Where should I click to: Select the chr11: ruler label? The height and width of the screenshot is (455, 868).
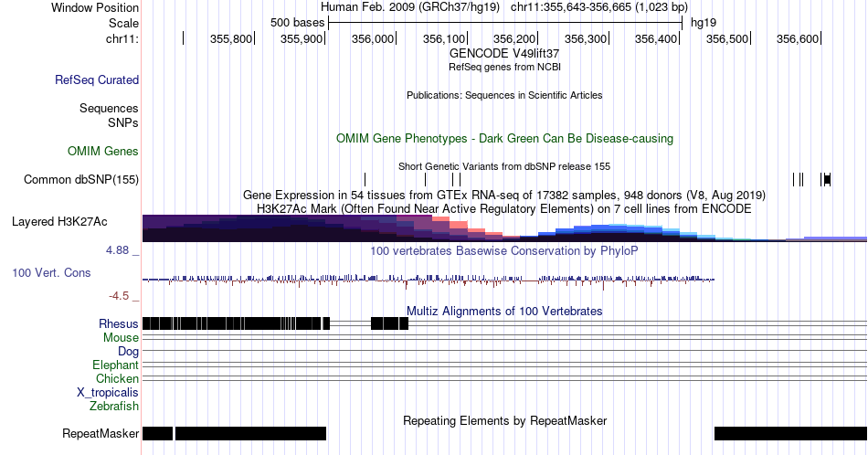(x=122, y=38)
